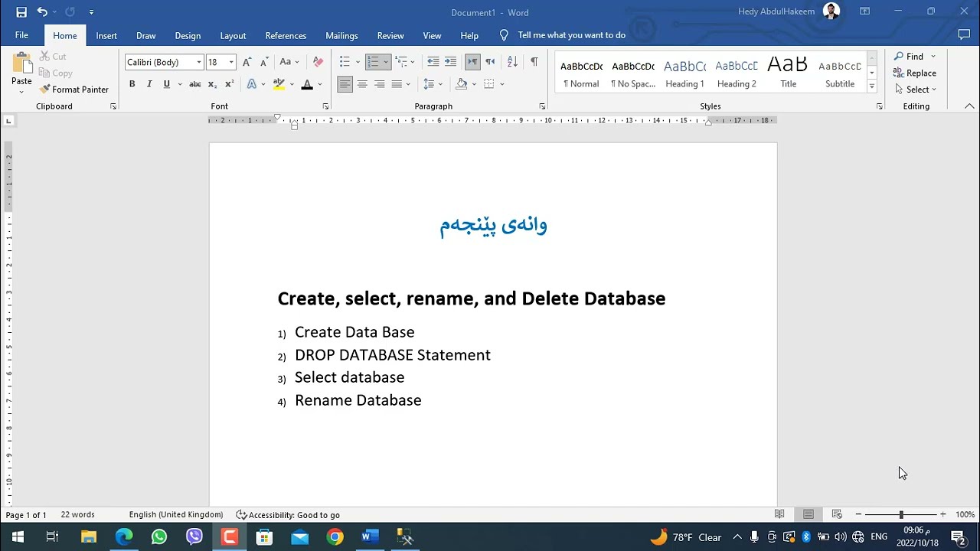Expand the text highlight color dropdown arrow
Image resolution: width=980 pixels, height=551 pixels.
292,84
